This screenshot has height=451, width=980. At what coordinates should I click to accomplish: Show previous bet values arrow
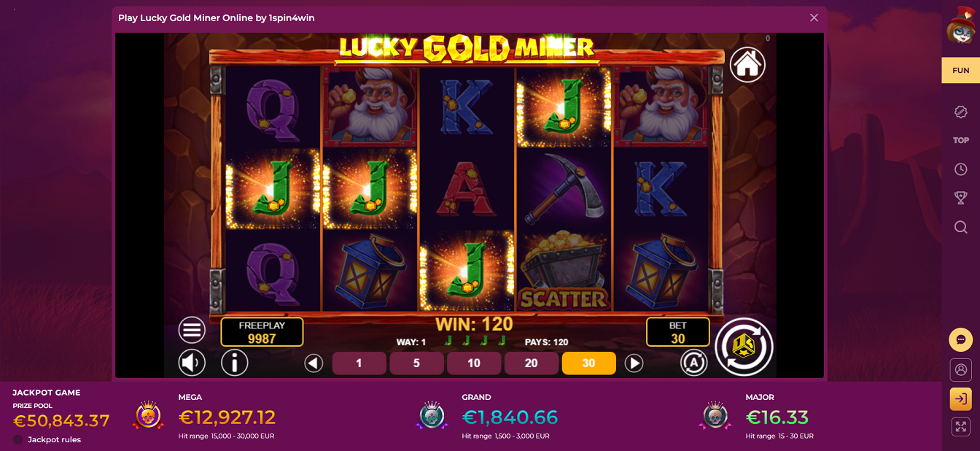(314, 363)
